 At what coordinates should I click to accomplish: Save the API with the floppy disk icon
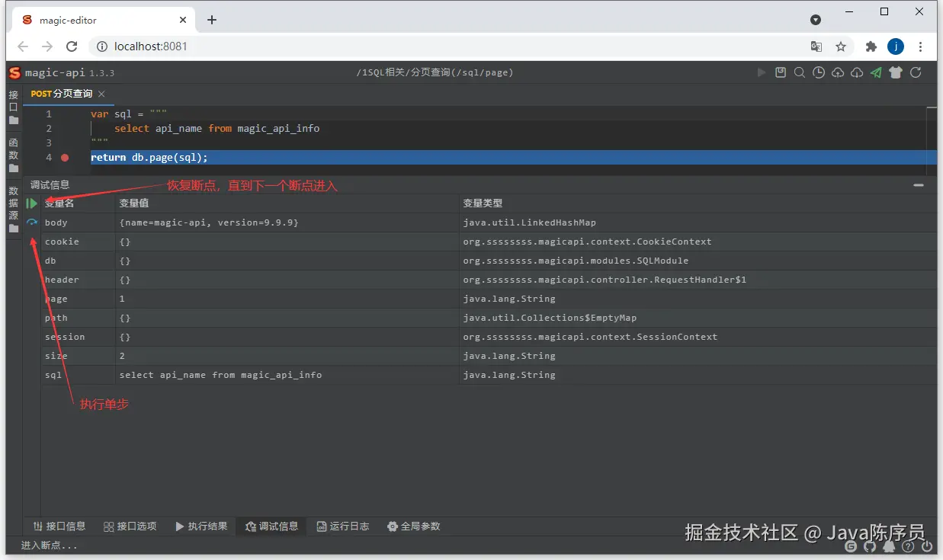(x=781, y=73)
